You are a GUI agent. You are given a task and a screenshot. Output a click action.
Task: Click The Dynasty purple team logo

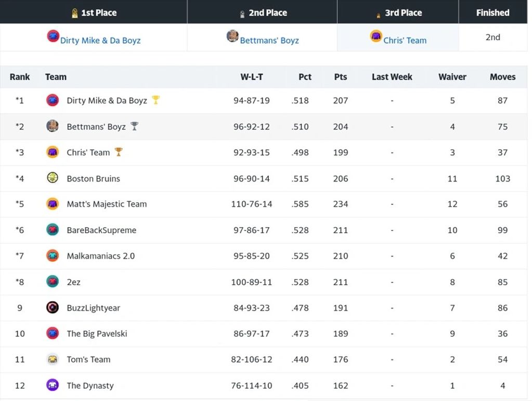pos(52,385)
